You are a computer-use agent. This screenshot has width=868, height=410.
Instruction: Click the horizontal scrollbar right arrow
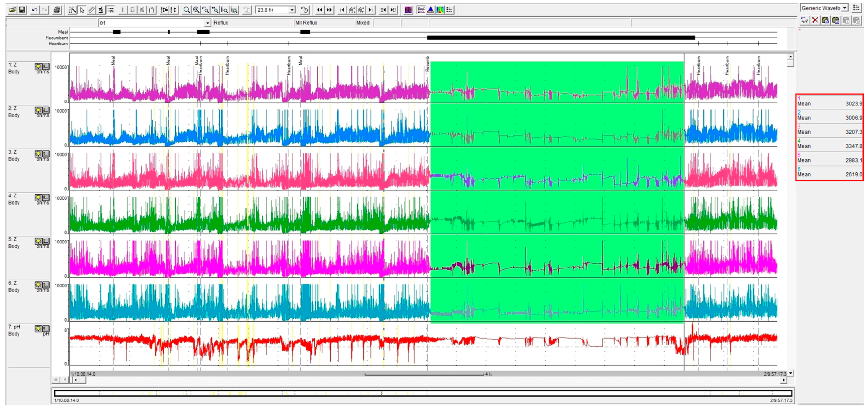[x=784, y=380]
